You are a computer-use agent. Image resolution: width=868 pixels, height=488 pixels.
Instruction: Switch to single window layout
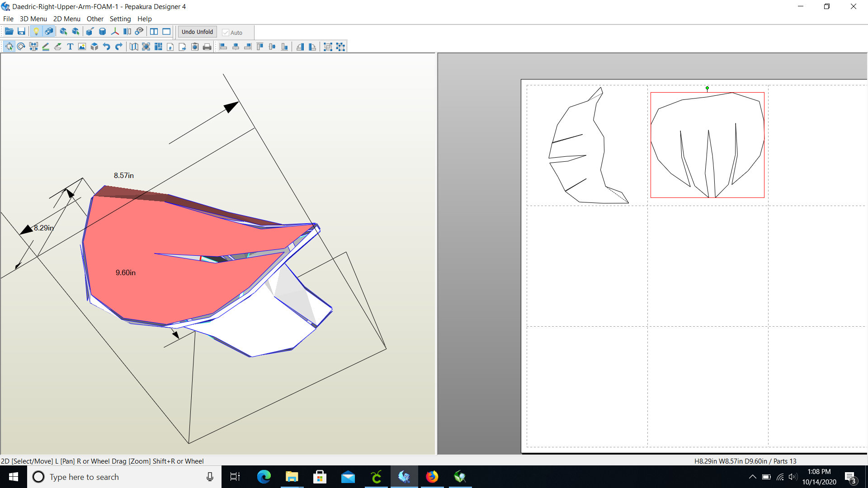click(x=166, y=32)
